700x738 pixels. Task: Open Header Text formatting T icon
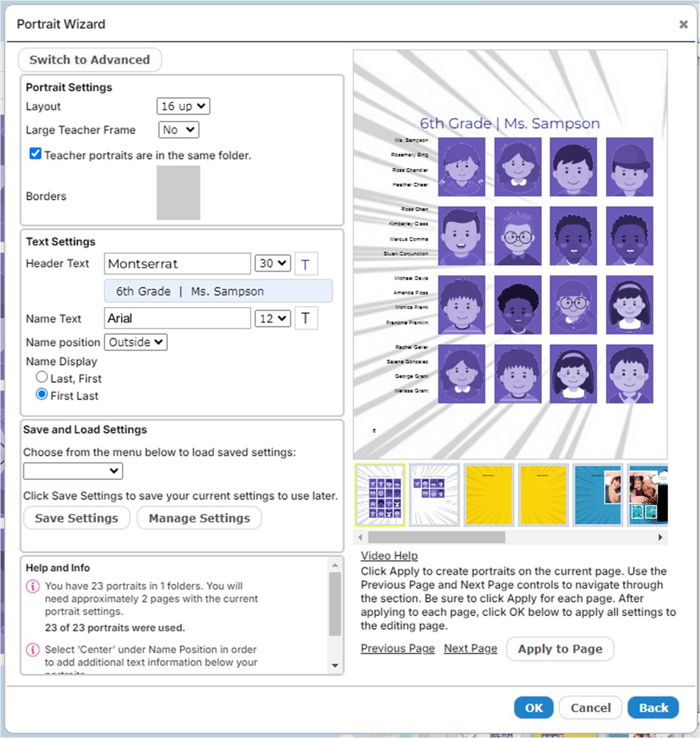coord(306,264)
